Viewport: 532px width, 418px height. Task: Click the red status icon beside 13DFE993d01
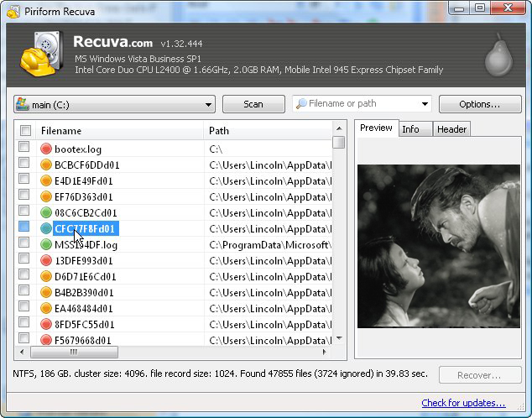click(46, 261)
